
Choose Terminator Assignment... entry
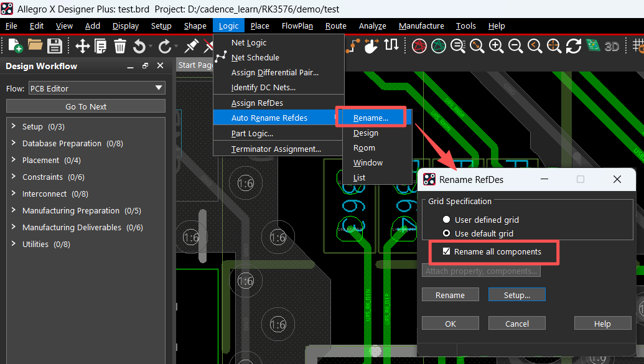[276, 149]
